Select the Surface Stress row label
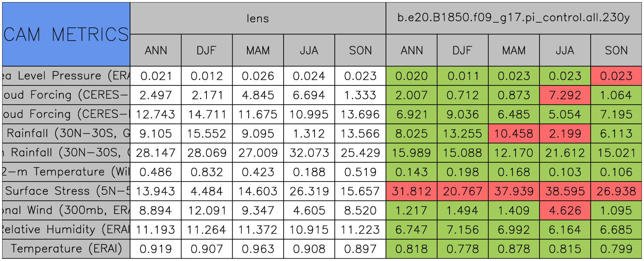The width and height of the screenshot is (644, 261). [x=66, y=191]
